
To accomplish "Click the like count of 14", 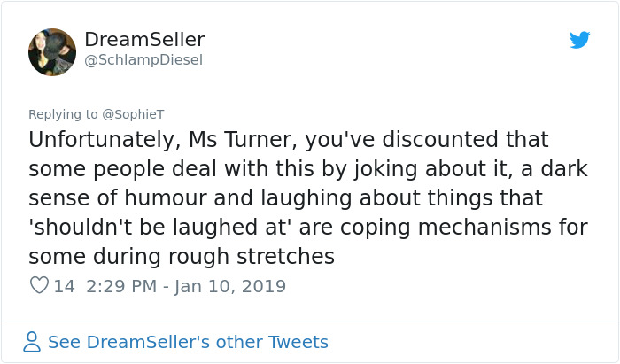I will click(65, 286).
